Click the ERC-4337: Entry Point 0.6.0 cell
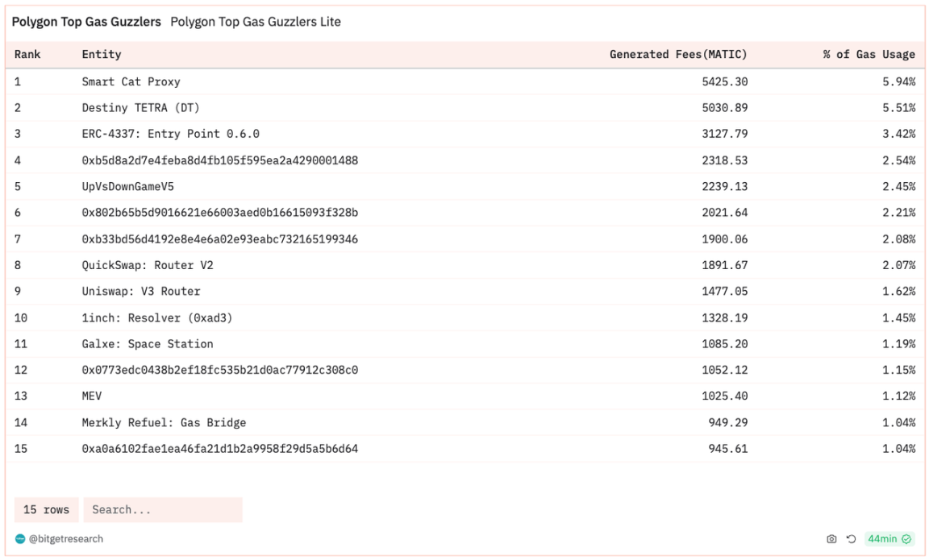Viewport: 929px width, 560px height. tap(170, 134)
